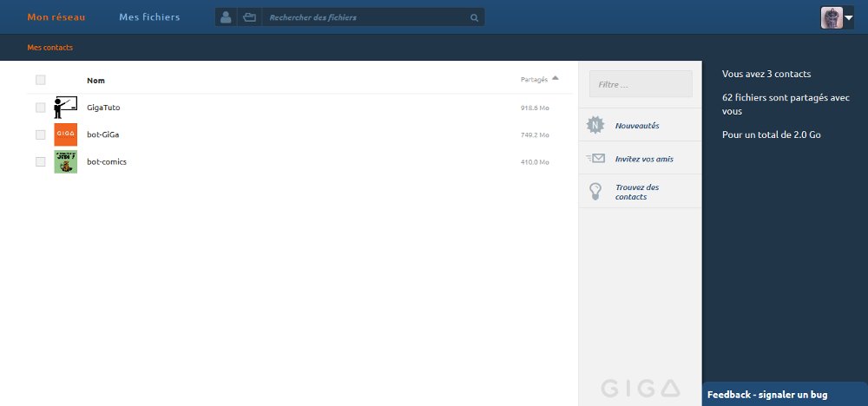Click the Partagés sort arrow
The height and width of the screenshot is (406, 868).
[556, 78]
